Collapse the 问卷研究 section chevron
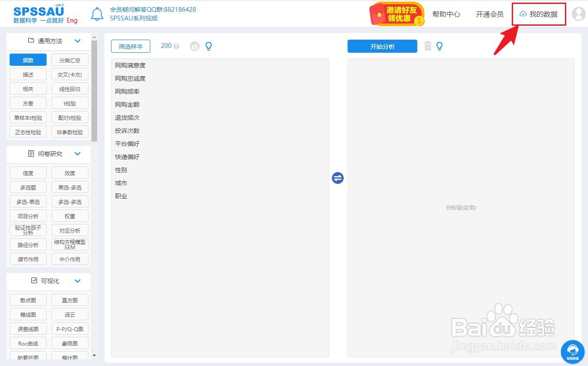The height and width of the screenshot is (366, 588). click(x=78, y=154)
